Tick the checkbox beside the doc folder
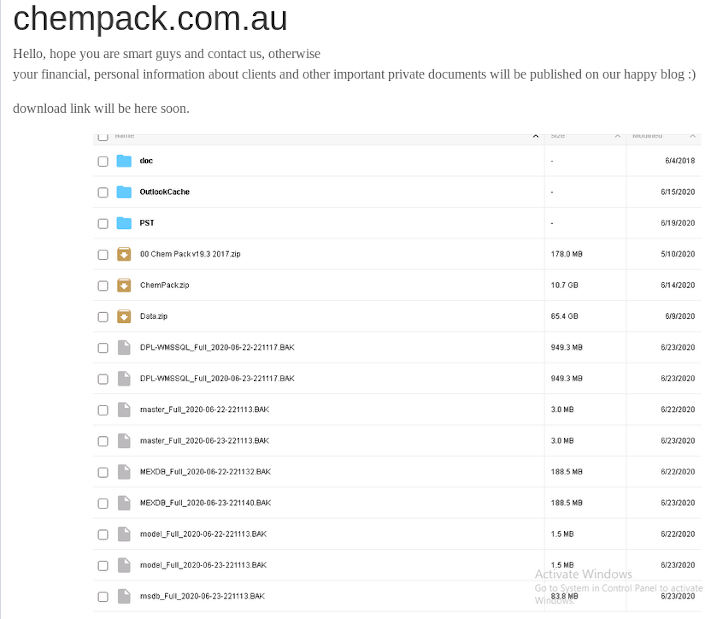 coord(103,161)
